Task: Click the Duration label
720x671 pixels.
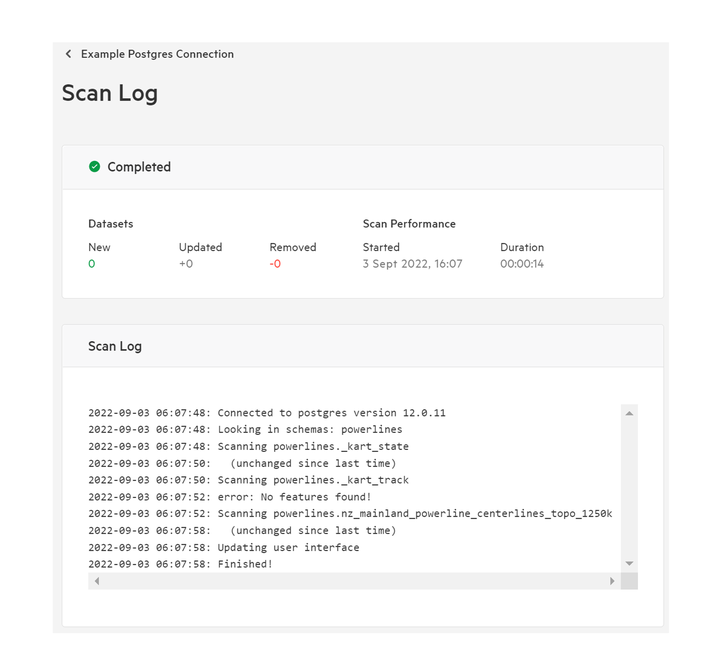Action: [x=522, y=248]
